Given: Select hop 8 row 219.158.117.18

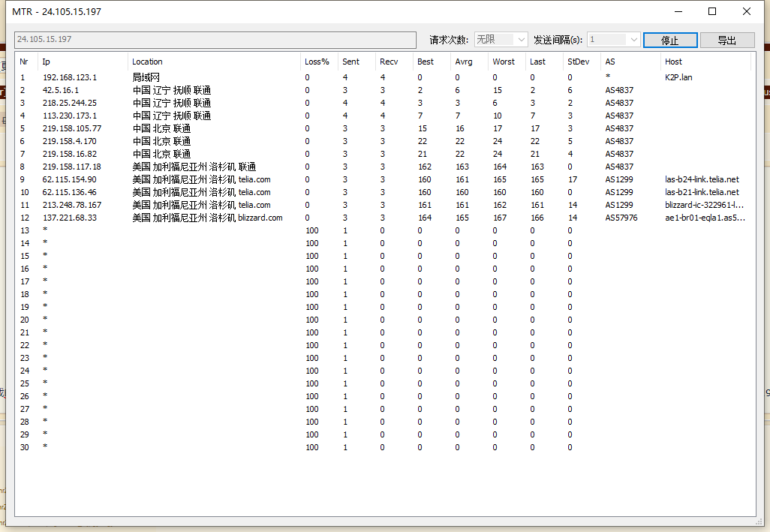Looking at the screenshot, I should [72, 167].
